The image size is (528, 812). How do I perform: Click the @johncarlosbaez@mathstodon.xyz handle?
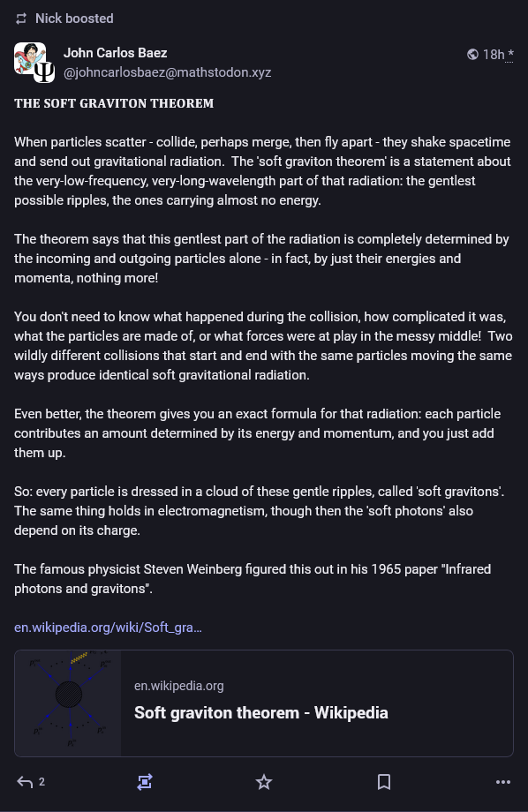pyautogui.click(x=168, y=72)
